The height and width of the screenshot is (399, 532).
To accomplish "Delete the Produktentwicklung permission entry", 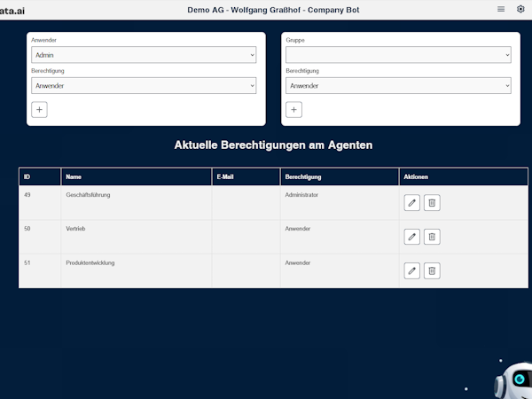I will tap(432, 270).
